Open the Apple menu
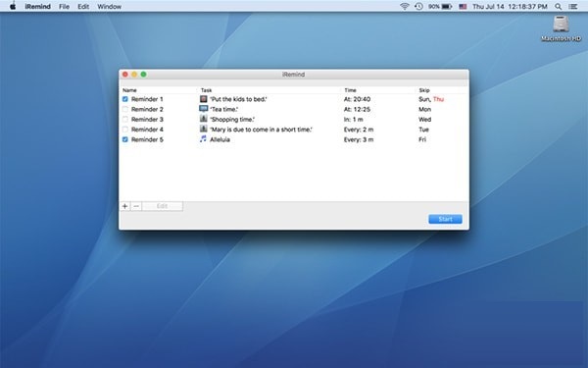This screenshot has width=588, height=368. point(13,7)
